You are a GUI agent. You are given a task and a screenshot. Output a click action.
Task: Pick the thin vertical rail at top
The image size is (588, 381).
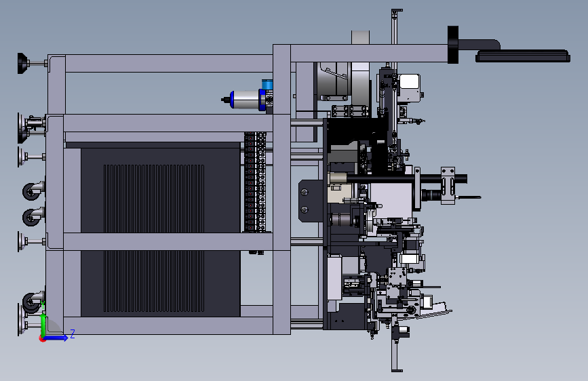click(395, 26)
